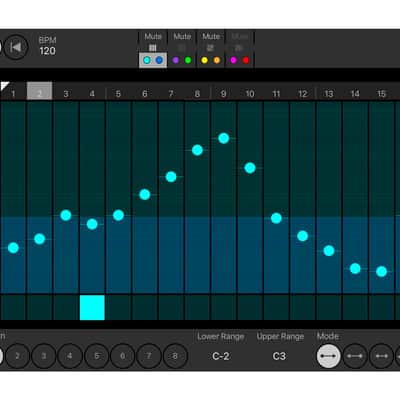Click step number 3 in the header
Viewport: 400px width, 400px height.
coord(66,94)
